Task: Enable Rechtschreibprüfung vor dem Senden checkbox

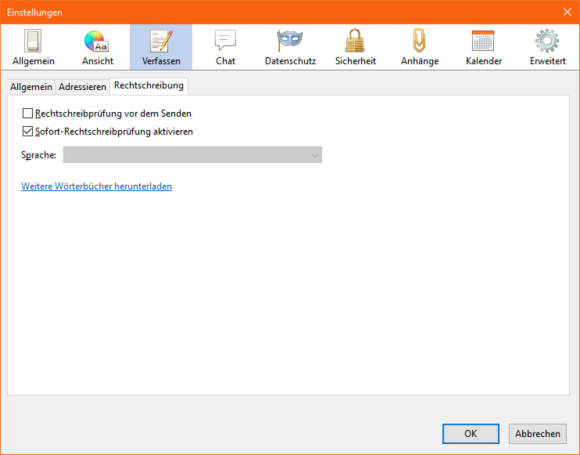Action: coord(28,113)
